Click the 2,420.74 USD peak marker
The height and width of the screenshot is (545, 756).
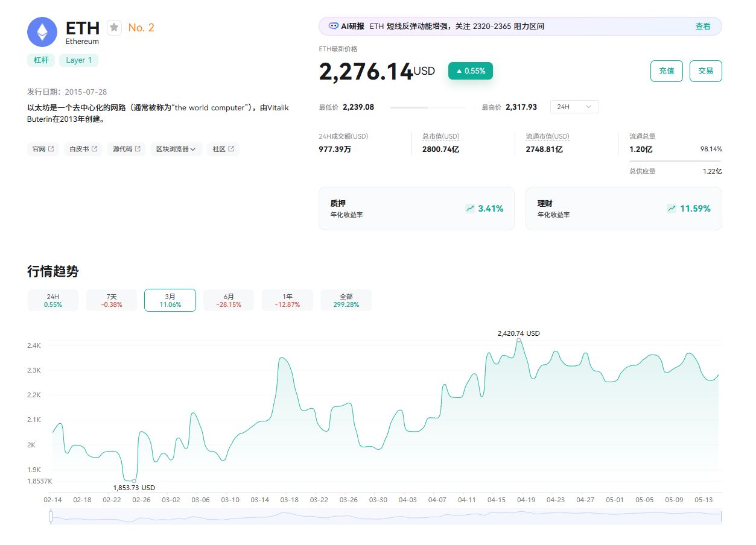pos(519,340)
